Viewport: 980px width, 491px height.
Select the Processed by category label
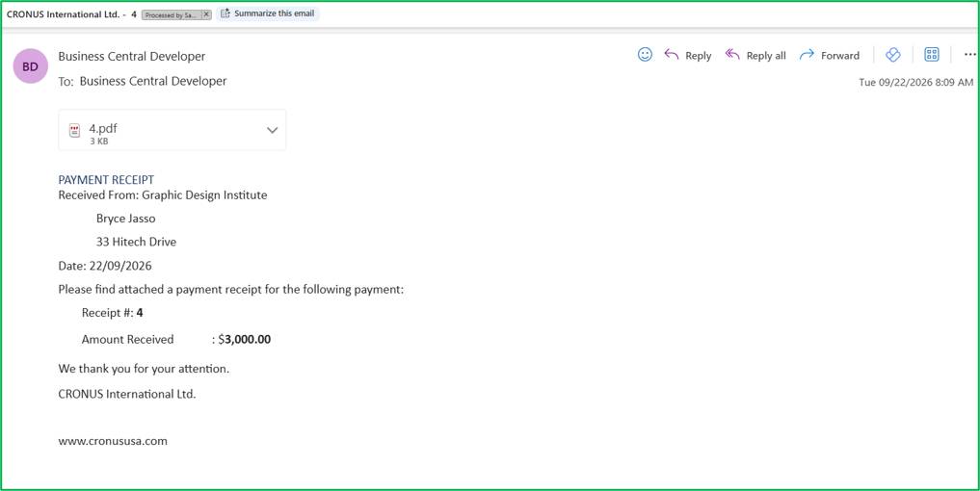[x=172, y=14]
